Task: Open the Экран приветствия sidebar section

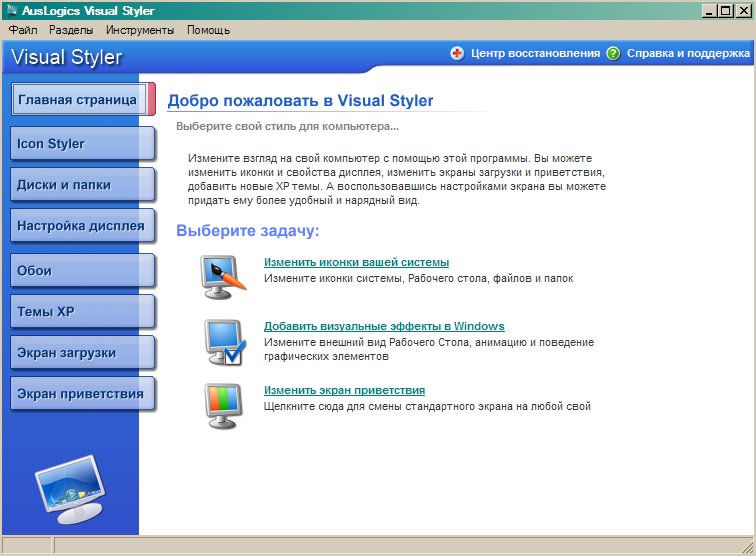Action: (82, 393)
